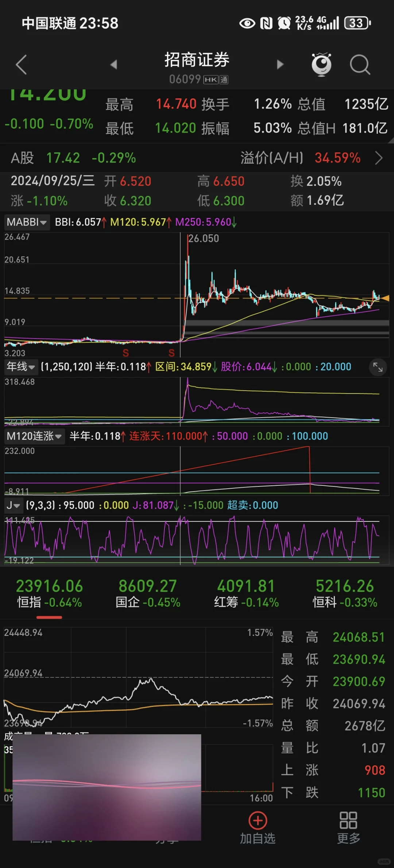
Task: Tap the 换手 1.26% value
Action: [x=273, y=104]
